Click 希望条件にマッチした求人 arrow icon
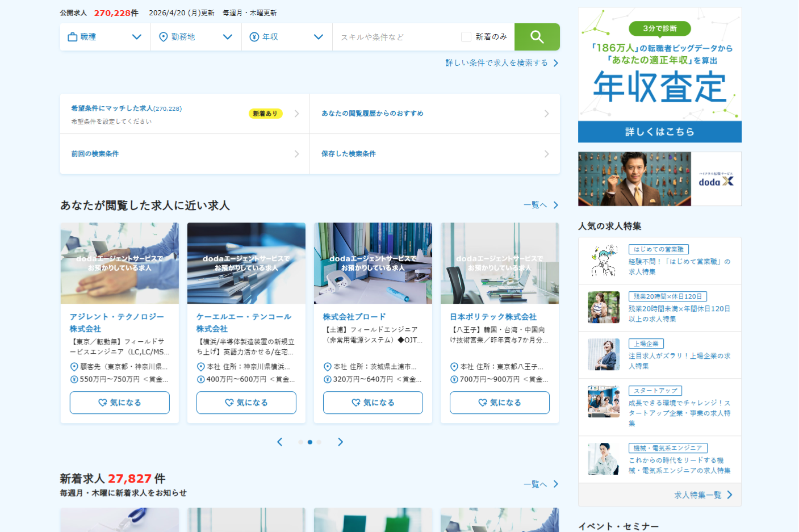The image size is (799, 532). (x=296, y=114)
